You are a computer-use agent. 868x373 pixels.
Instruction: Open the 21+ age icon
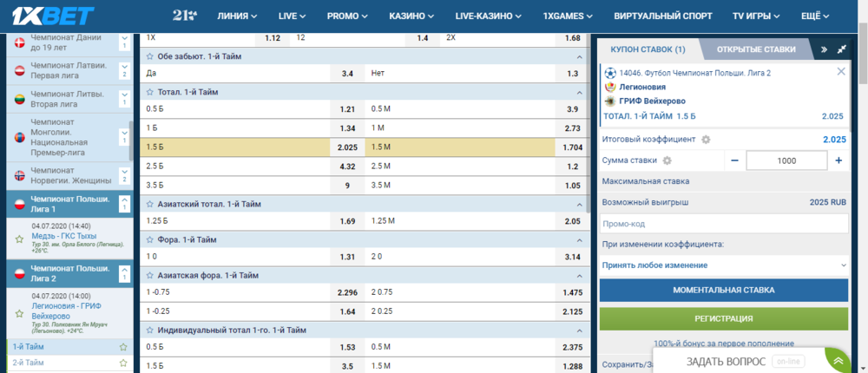[184, 16]
